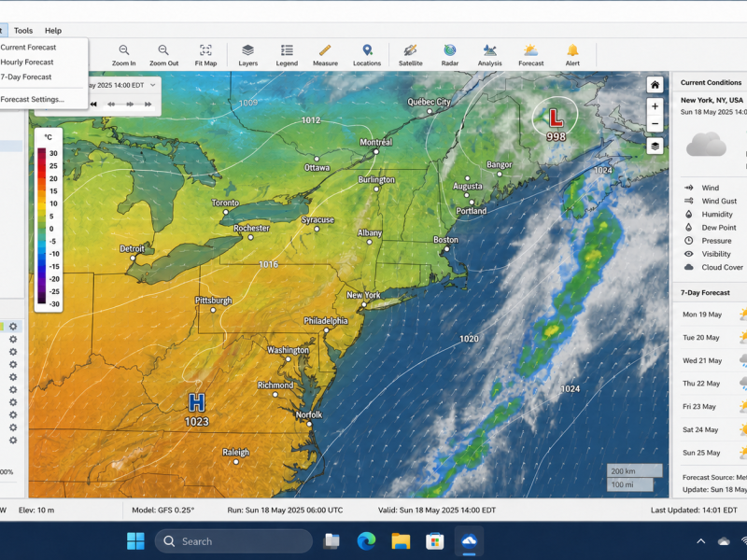Click the Wind arrow icon in Current Conditions

coord(688,188)
